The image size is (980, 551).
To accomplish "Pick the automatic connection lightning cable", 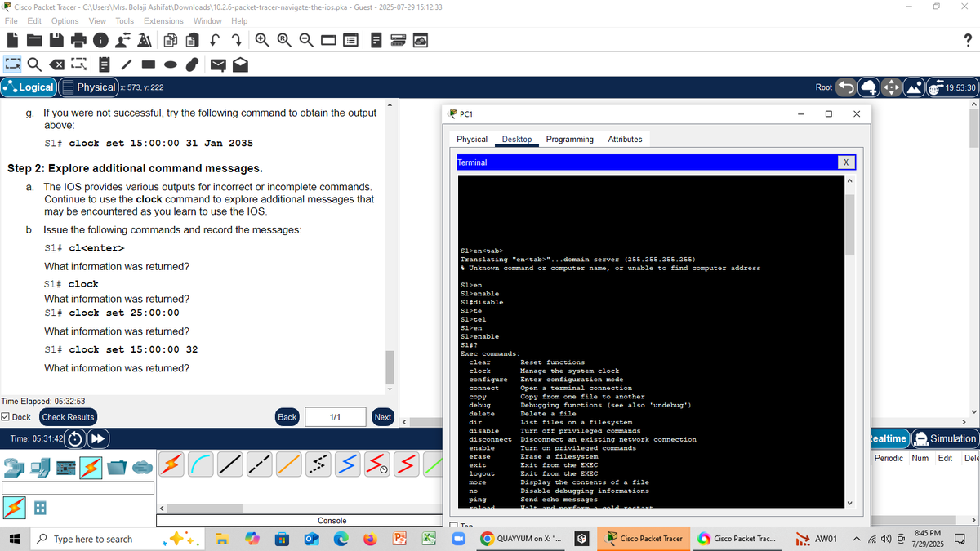I will [171, 465].
